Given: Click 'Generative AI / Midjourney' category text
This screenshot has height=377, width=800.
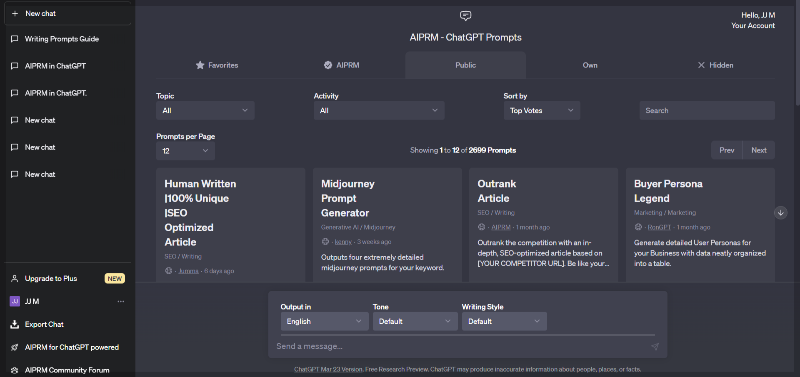Looking at the screenshot, I should coord(358,227).
